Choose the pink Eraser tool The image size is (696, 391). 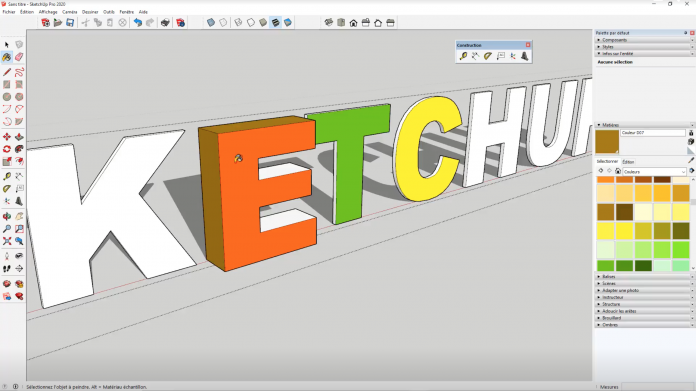[x=19, y=57]
